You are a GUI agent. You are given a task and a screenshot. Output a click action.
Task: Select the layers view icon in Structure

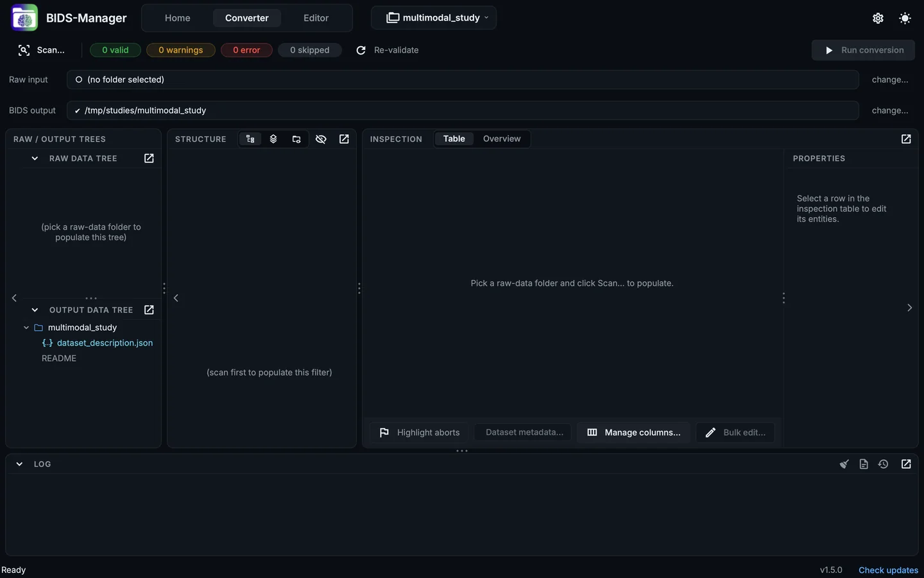coord(273,139)
